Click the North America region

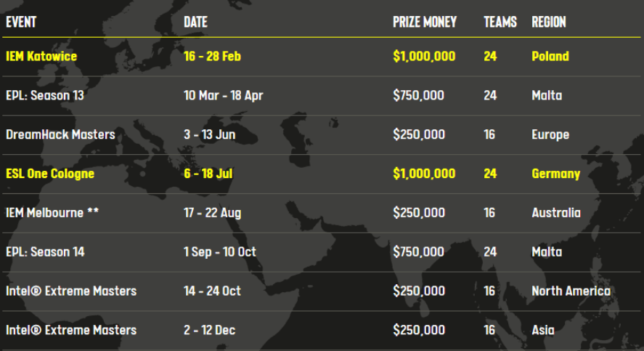coord(571,291)
